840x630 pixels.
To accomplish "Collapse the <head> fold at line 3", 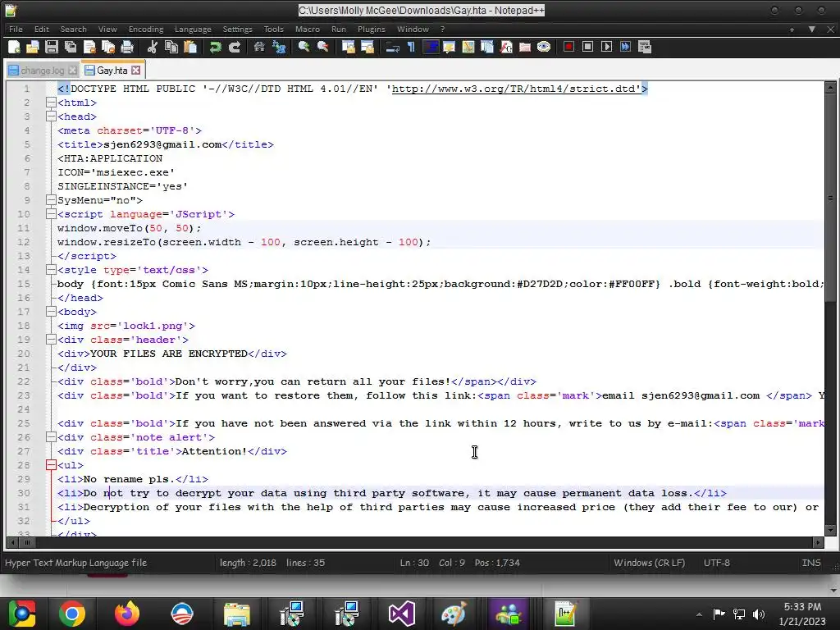I will click(51, 116).
